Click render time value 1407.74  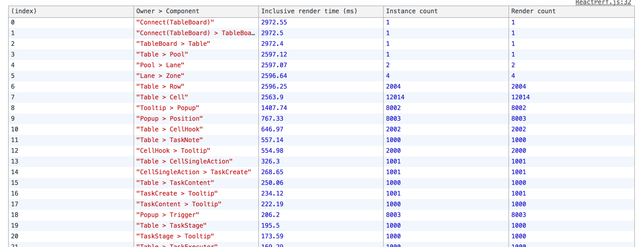tap(274, 108)
